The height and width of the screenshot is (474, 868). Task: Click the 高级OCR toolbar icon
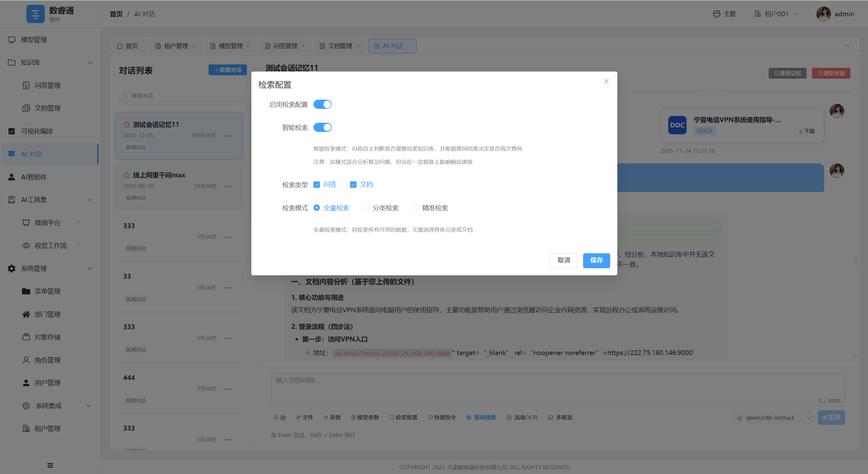click(x=509, y=417)
